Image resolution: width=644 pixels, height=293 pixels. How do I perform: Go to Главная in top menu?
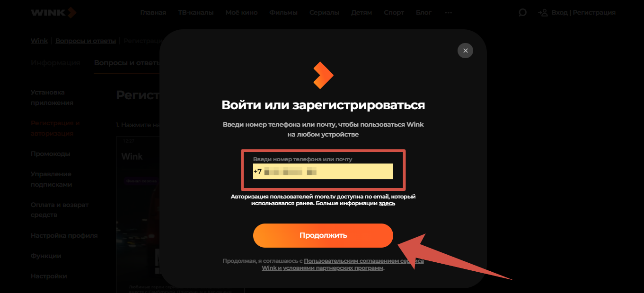[153, 13]
